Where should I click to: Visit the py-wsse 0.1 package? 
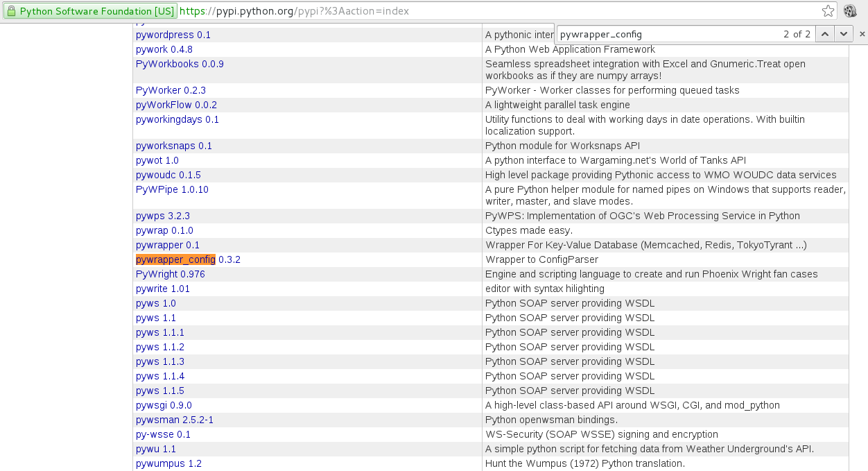pos(163,434)
